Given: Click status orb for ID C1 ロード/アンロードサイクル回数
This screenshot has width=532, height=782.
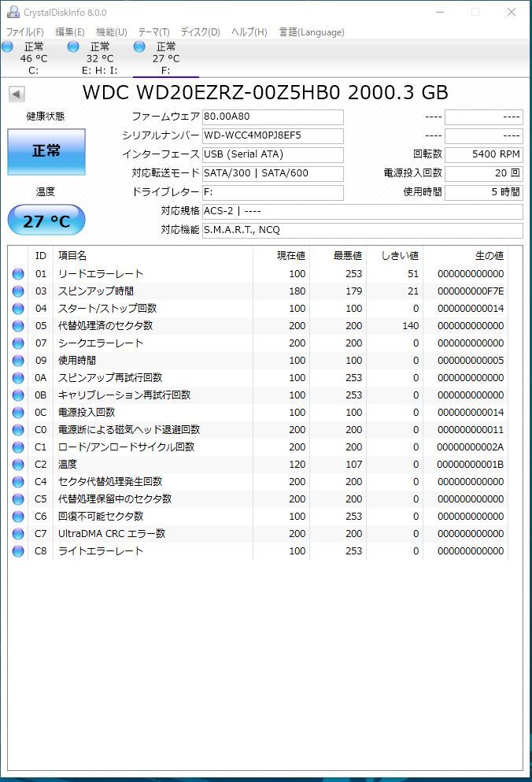Looking at the screenshot, I should tap(18, 447).
